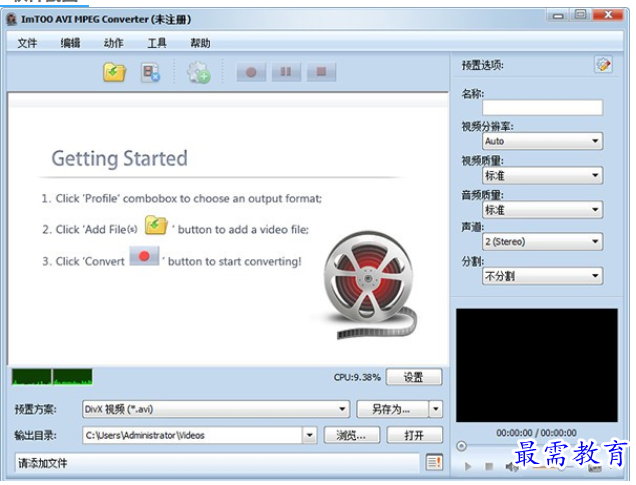636x485 pixels.
Task: Click the output directory path field
Action: click(193, 436)
